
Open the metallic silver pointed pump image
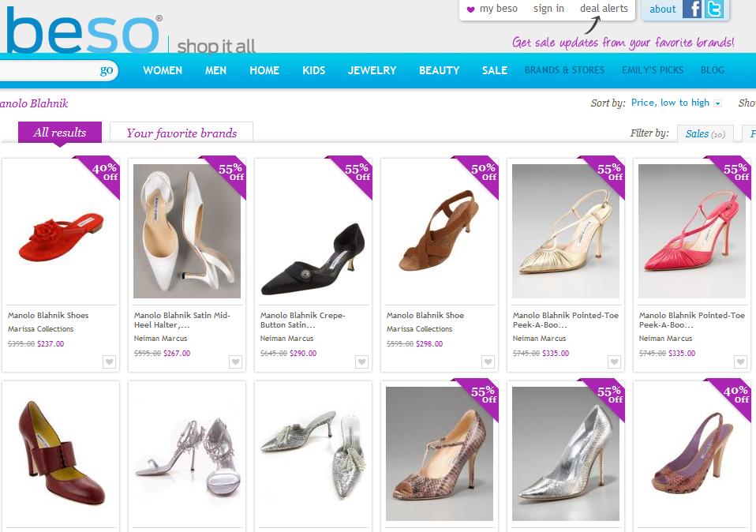[566, 453]
